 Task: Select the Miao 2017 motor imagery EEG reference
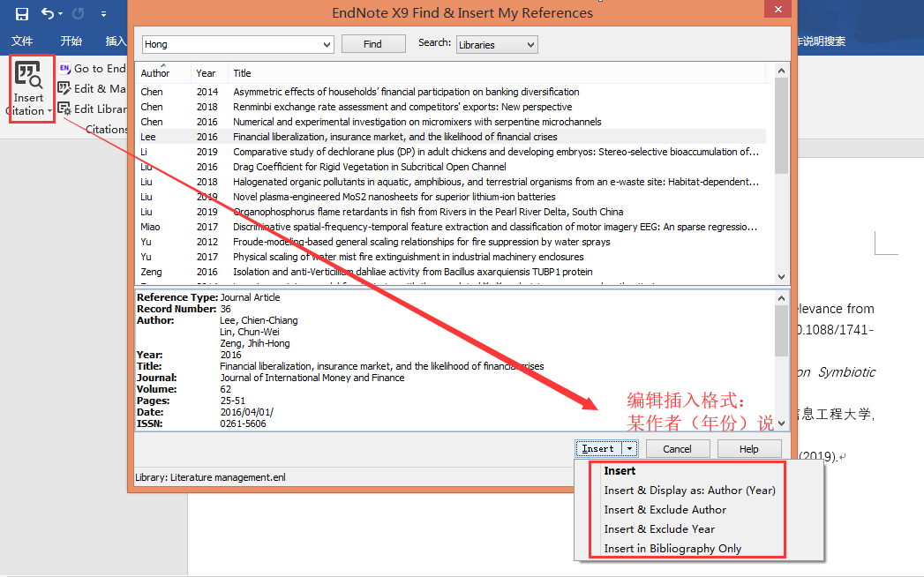(451, 227)
